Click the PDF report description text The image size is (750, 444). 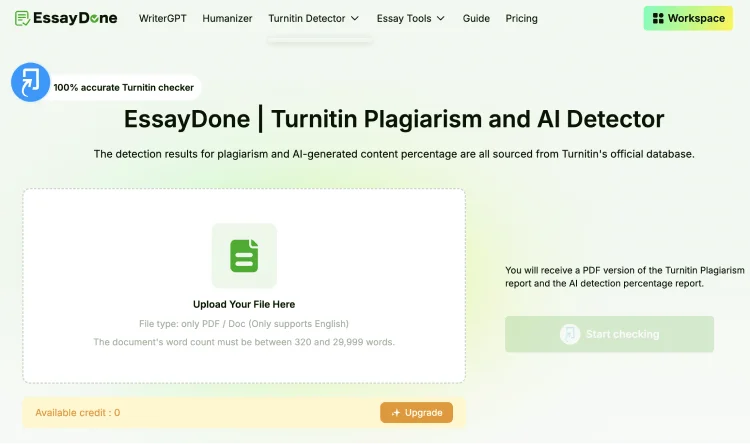(625, 277)
